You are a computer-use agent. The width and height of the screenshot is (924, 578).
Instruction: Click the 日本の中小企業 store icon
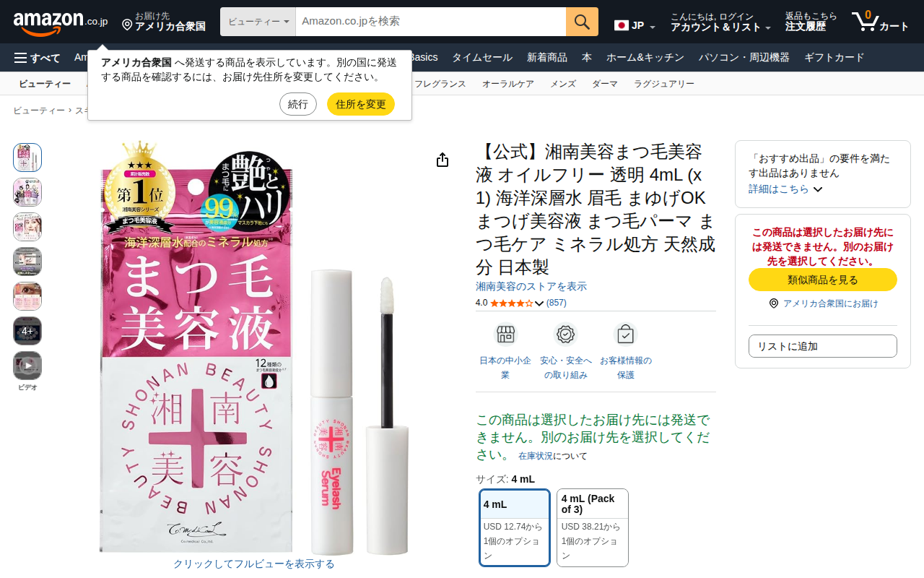[x=505, y=335]
